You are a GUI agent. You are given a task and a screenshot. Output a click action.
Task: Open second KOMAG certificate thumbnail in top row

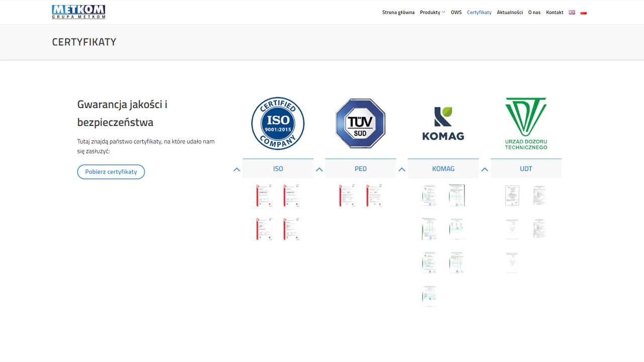click(x=457, y=196)
